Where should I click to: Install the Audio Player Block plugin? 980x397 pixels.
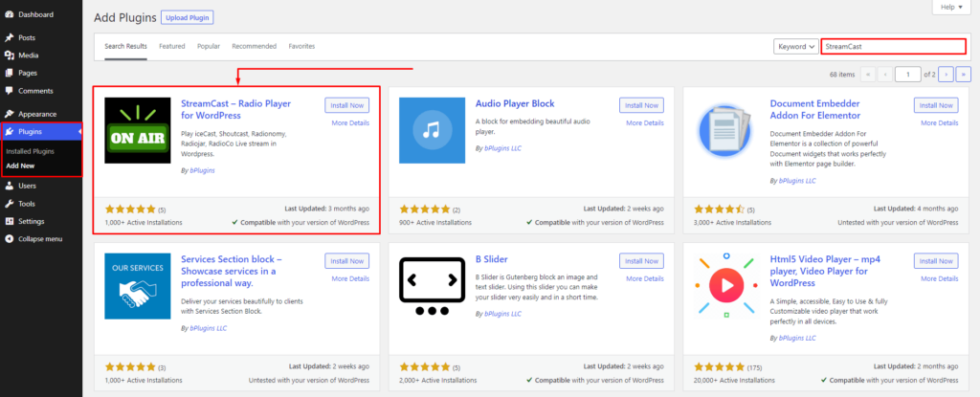pyautogui.click(x=641, y=105)
